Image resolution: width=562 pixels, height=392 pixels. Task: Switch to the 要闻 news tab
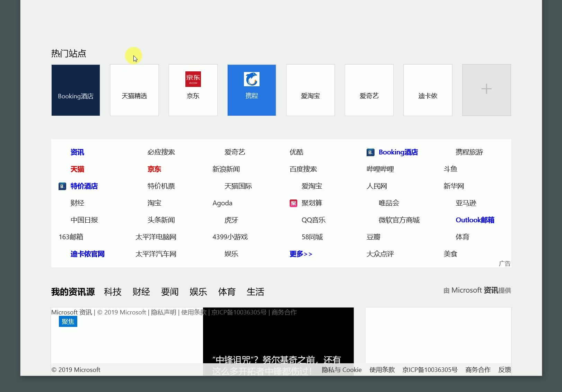click(170, 292)
